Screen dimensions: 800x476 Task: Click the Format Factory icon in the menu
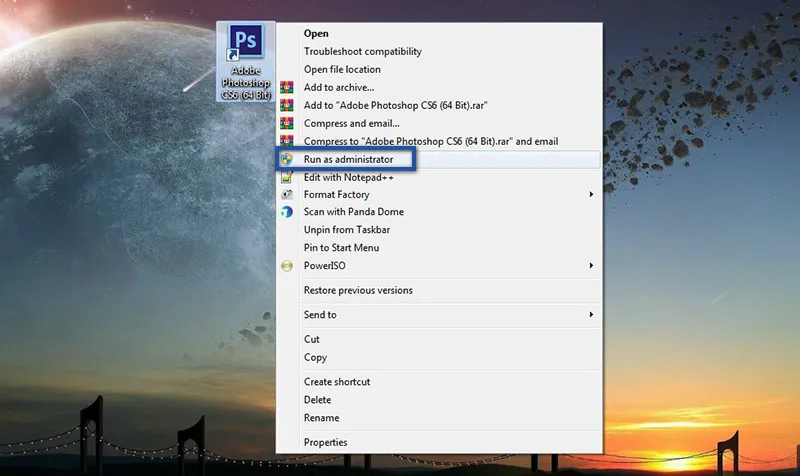(x=286, y=195)
